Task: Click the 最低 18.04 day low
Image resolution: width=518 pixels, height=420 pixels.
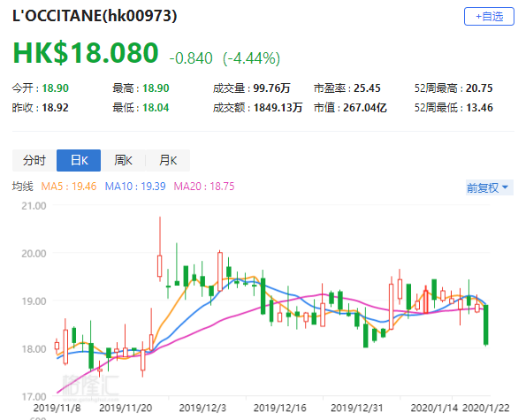Action: pyautogui.click(x=141, y=108)
